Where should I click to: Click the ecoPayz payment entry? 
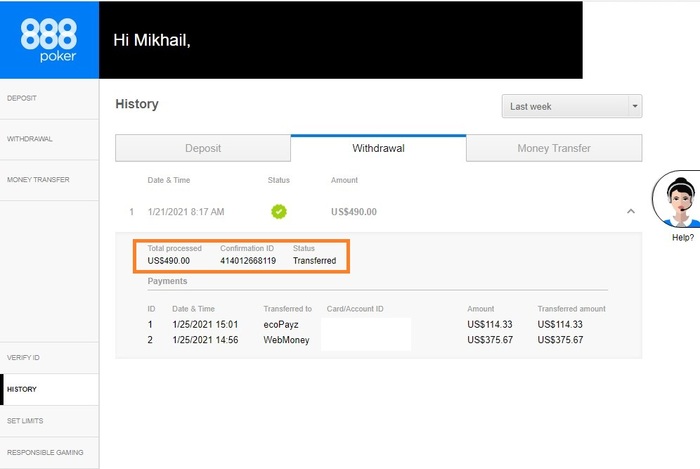[x=281, y=325]
